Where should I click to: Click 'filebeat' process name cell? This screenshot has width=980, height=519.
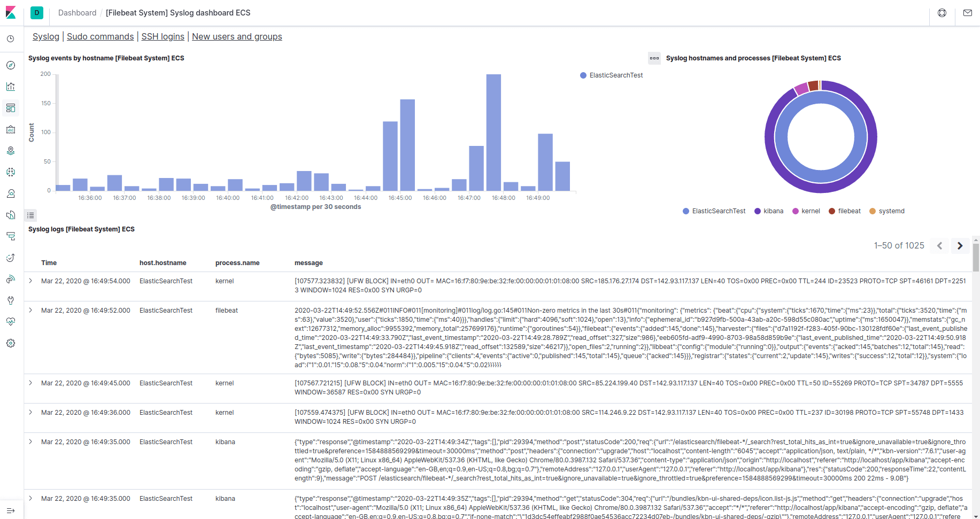click(227, 311)
